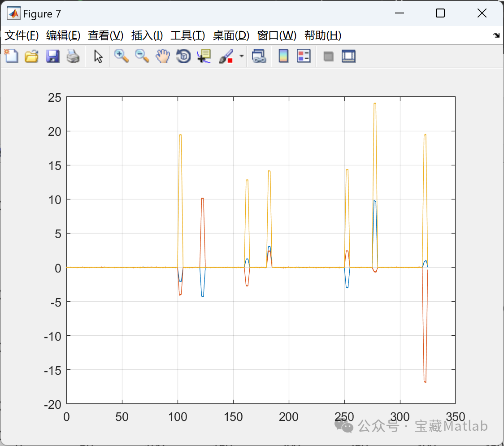Toggle Link Plot mode

click(259, 56)
